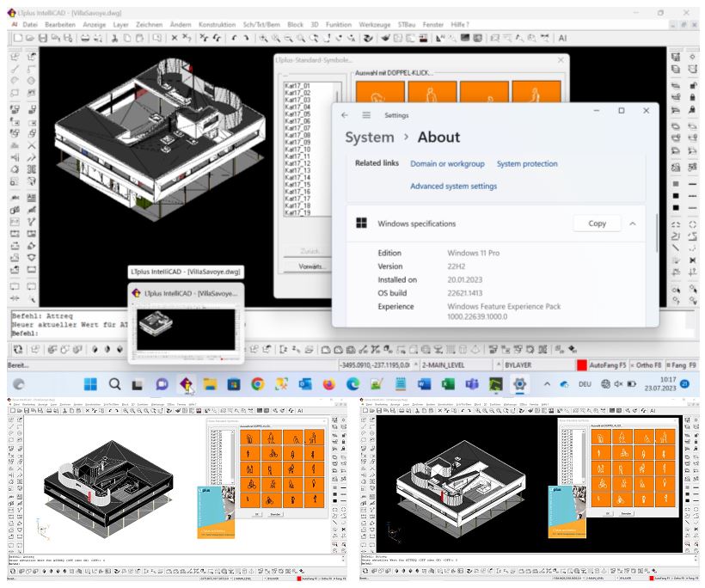Open the Zeichnen menu
The width and height of the screenshot is (705, 588).
click(150, 25)
